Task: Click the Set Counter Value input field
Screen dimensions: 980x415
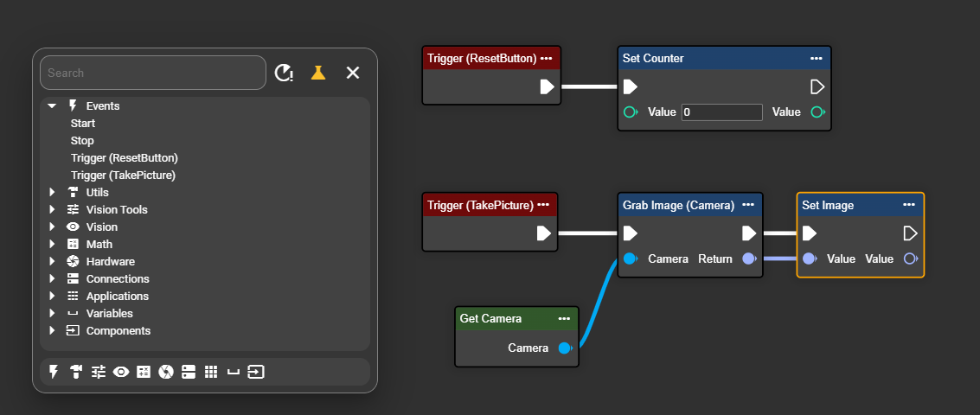Action: tap(721, 112)
